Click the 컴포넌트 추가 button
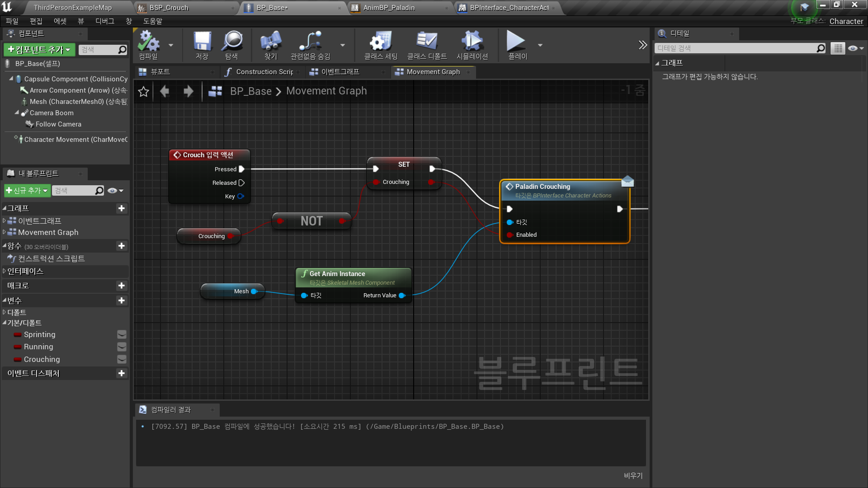 click(x=38, y=49)
